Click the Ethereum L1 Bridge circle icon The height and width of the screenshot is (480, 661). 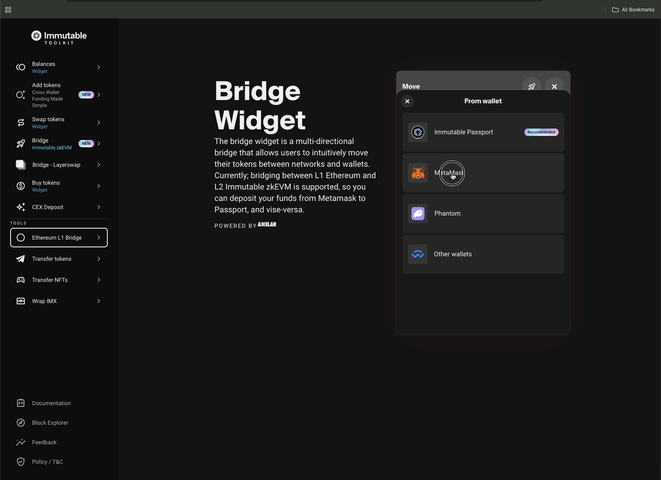(20, 238)
